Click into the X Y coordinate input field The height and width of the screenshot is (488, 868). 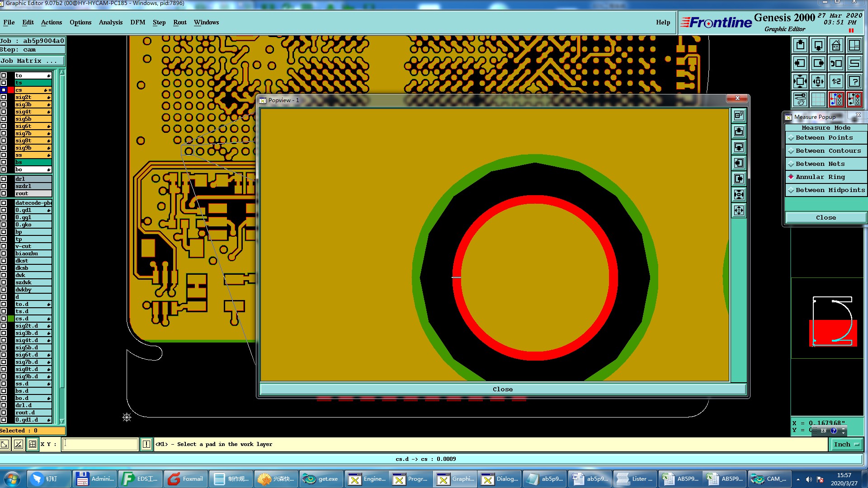tap(100, 444)
